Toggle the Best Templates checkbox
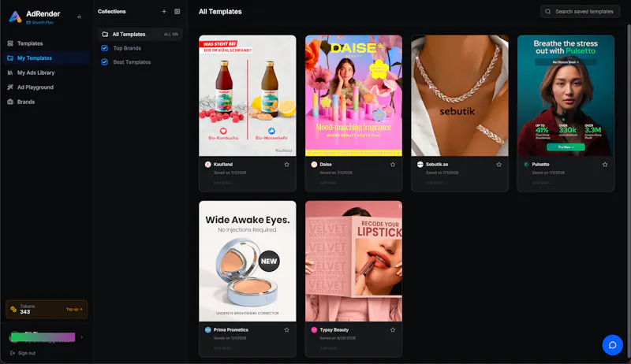The width and height of the screenshot is (631, 364). click(x=105, y=62)
